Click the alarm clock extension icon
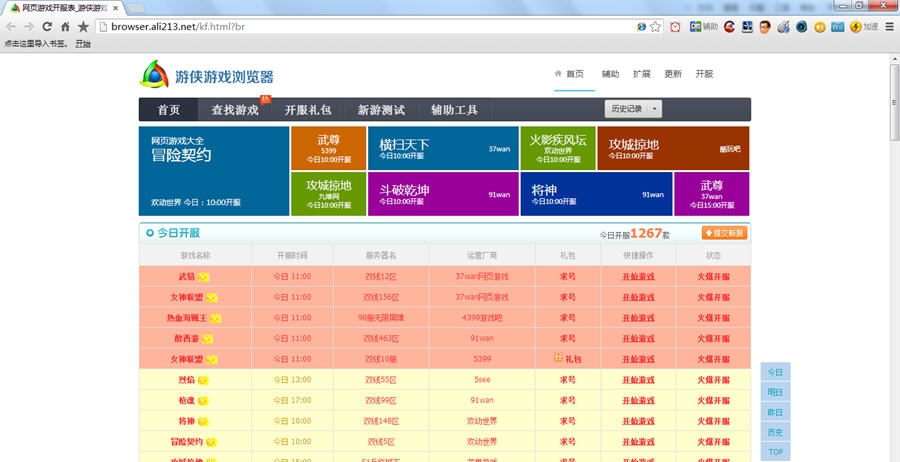 676,27
